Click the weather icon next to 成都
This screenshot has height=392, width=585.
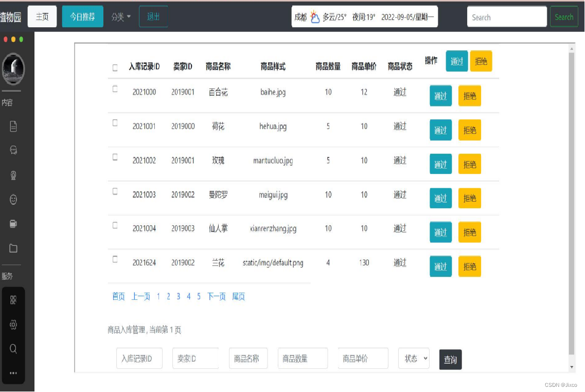pyautogui.click(x=315, y=16)
